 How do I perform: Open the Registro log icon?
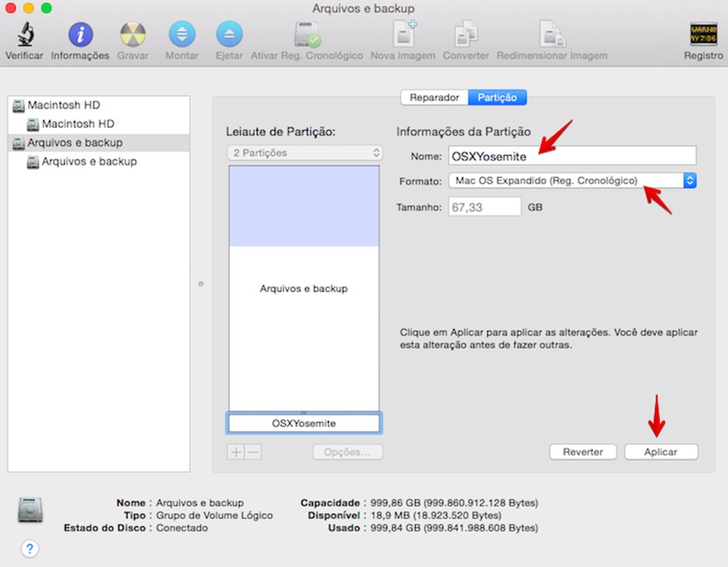point(703,35)
